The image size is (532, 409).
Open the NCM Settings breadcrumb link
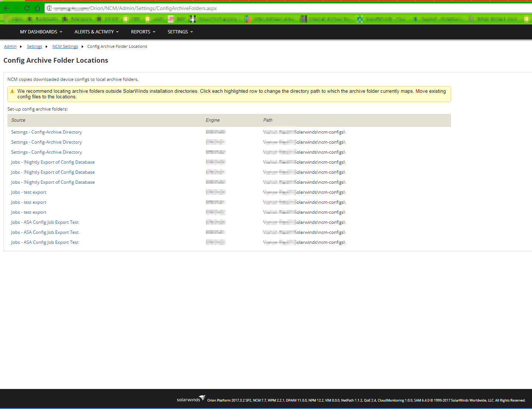point(65,46)
